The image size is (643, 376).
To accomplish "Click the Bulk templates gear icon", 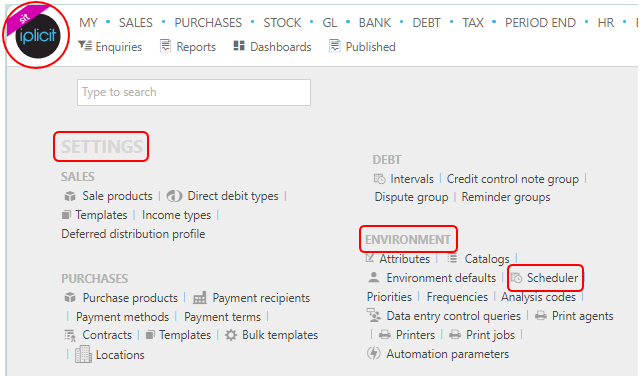I will tap(231, 335).
